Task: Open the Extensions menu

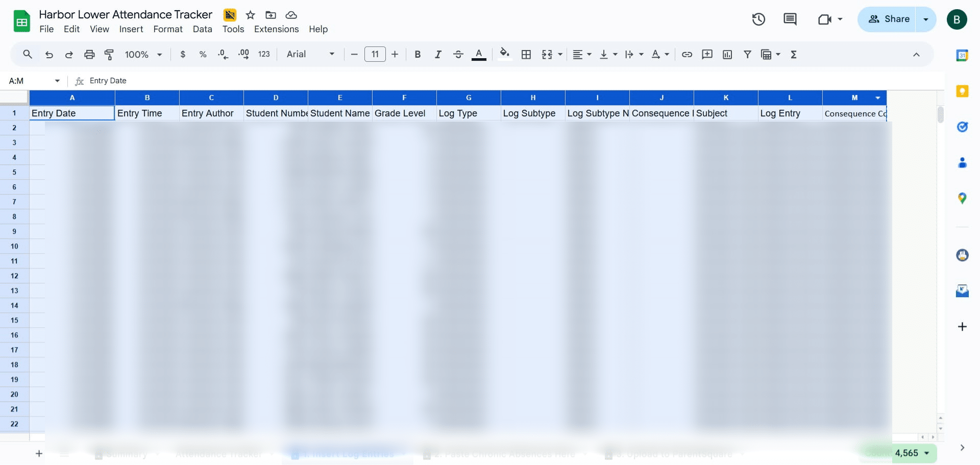Action: (276, 29)
